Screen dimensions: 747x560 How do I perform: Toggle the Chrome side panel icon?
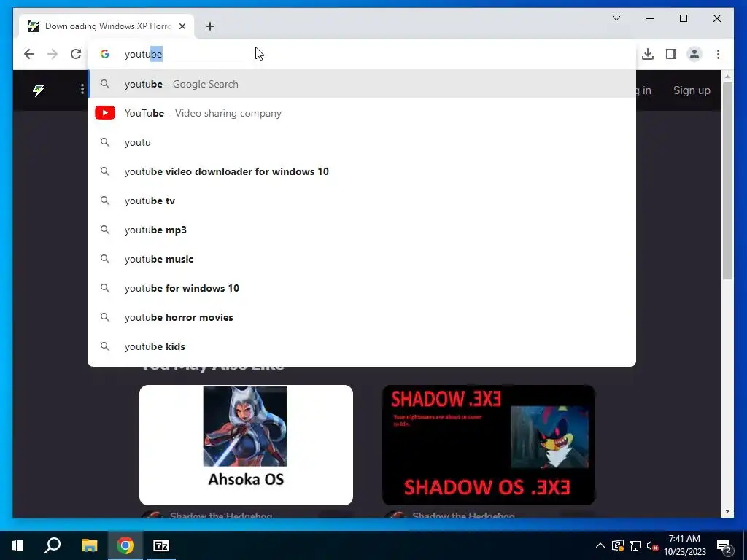(671, 54)
